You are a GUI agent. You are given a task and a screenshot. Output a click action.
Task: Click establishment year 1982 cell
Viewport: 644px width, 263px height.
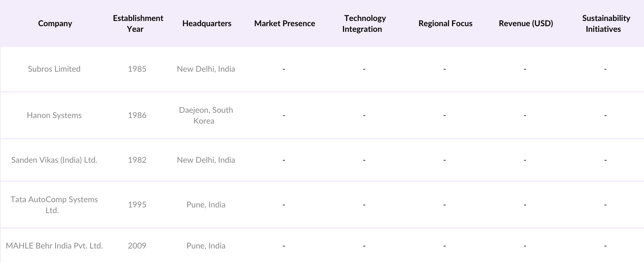[x=137, y=160]
